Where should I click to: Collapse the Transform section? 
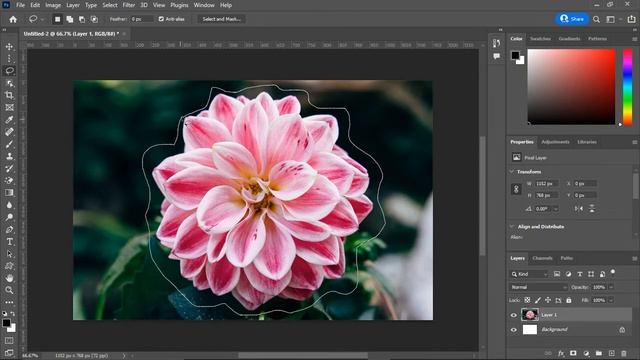click(x=512, y=172)
